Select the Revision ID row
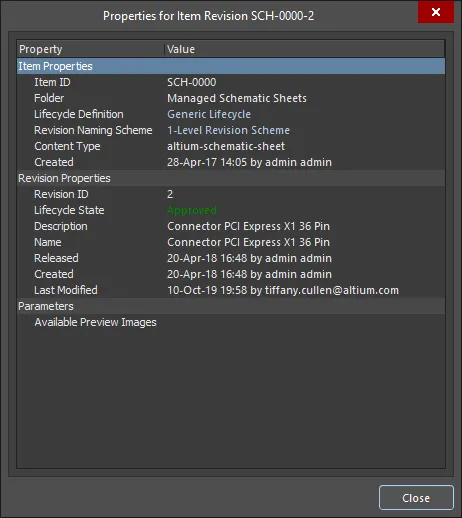462x518 pixels. coord(231,194)
